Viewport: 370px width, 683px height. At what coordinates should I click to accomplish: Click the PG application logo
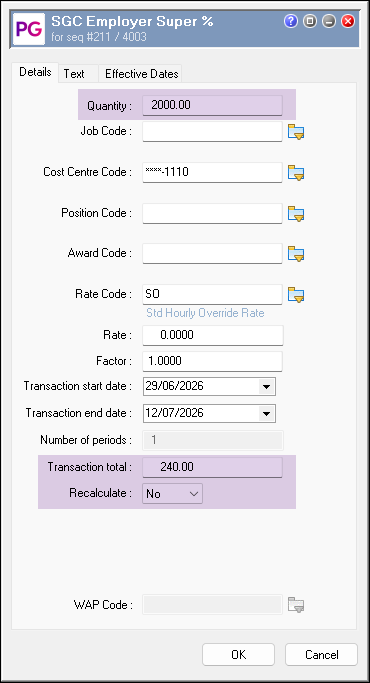(x=29, y=29)
